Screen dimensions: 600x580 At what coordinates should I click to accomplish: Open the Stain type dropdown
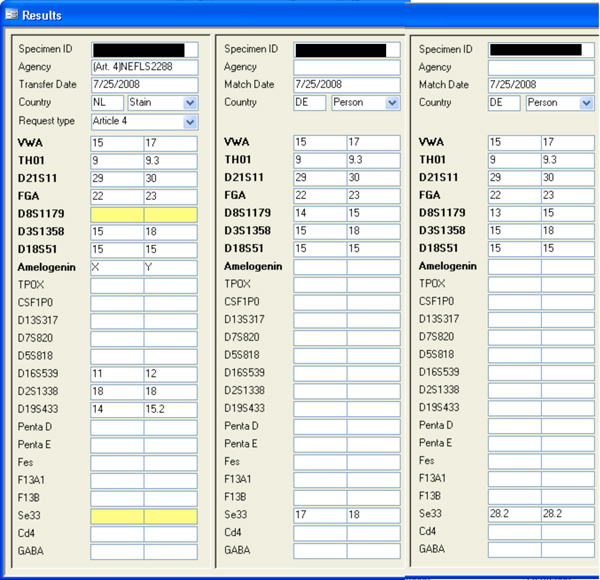(x=190, y=102)
